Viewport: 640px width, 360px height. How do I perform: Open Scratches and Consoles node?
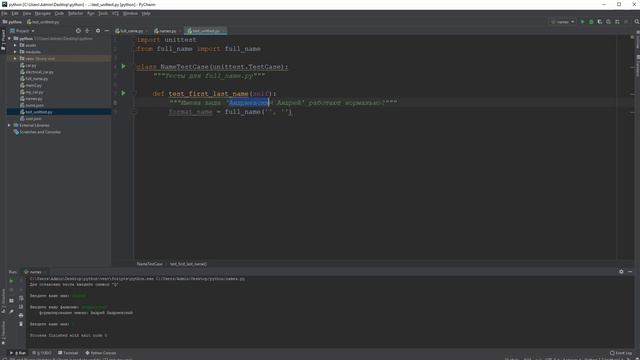click(37, 132)
